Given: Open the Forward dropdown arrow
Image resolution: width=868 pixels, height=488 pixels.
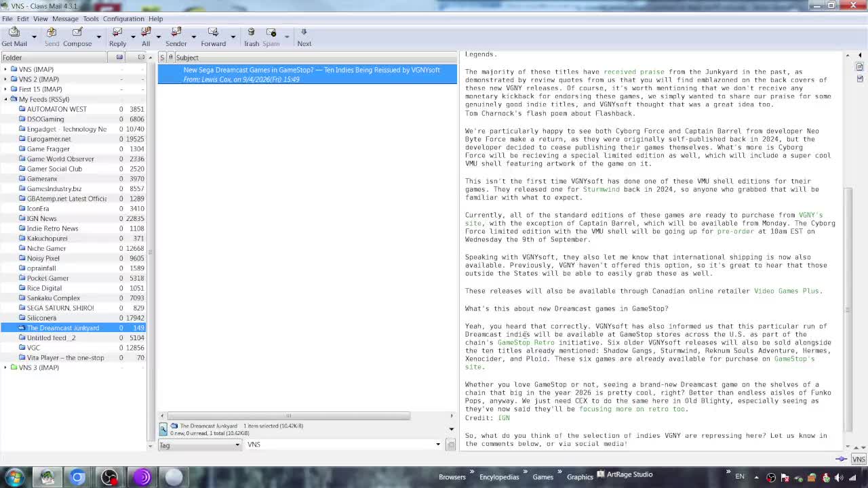Looking at the screenshot, I should [x=233, y=37].
